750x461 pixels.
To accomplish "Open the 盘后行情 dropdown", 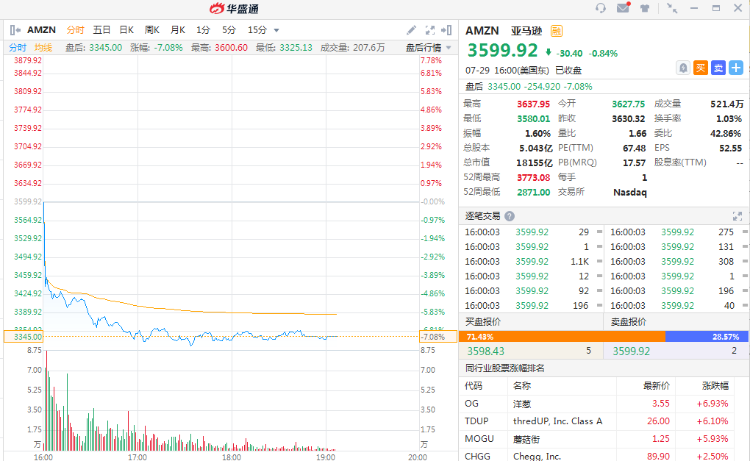I will (x=428, y=47).
